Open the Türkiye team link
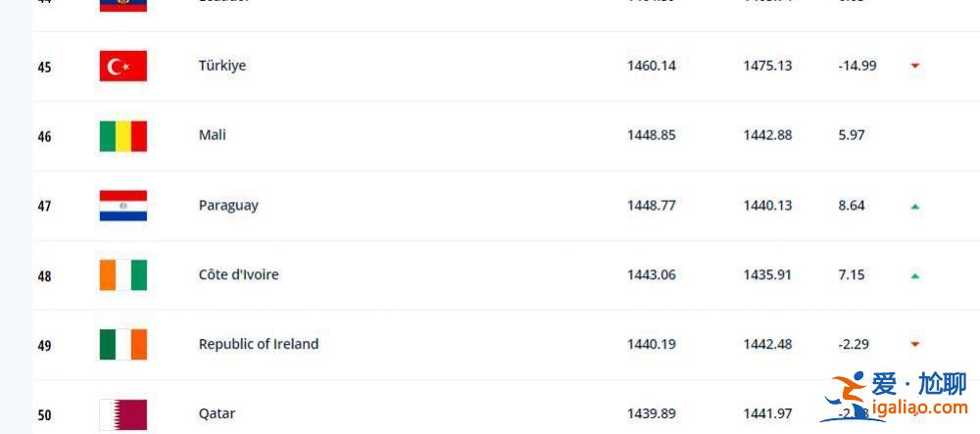 coord(221,66)
